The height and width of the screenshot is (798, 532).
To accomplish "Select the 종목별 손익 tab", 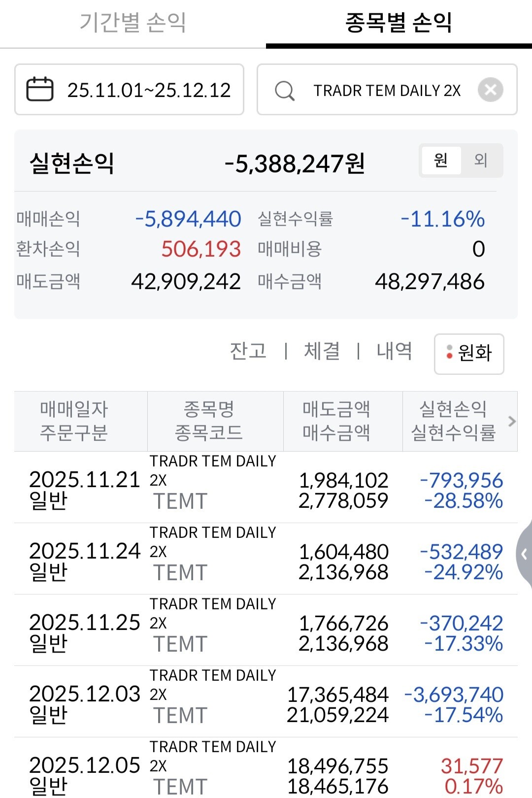I will coord(399,23).
